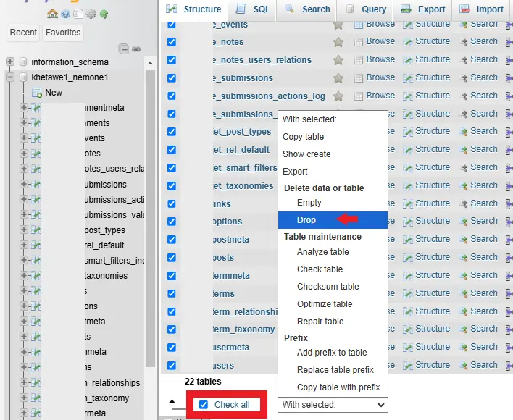Image resolution: width=513 pixels, height=420 pixels.
Task: Uncheck the _notes table checkbox
Action: tap(172, 42)
